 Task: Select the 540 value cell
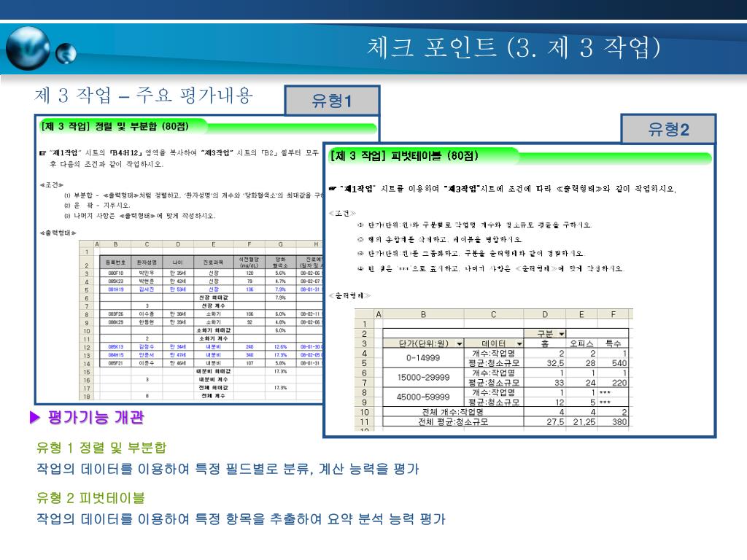tap(613, 363)
